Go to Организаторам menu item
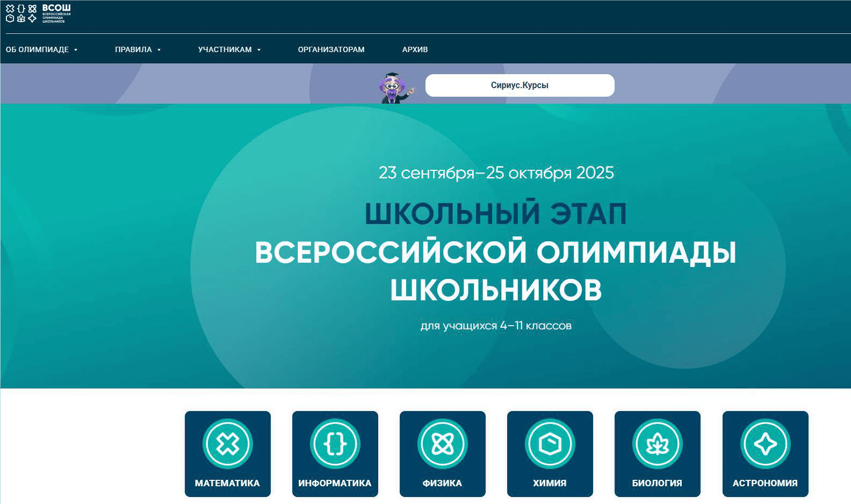Viewport: 851px width, 504px height. tap(331, 49)
